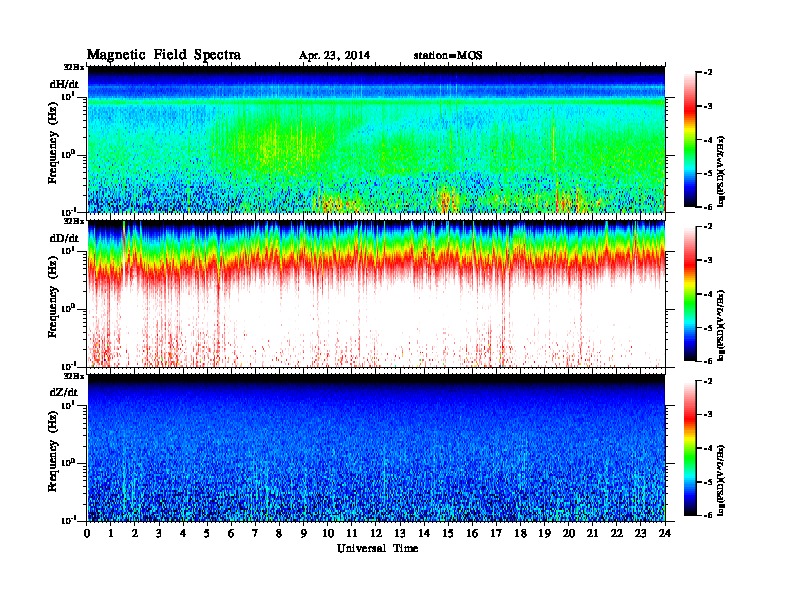Click the "Universal Time" axis label
Screen dimensions: 792x612
[378, 548]
